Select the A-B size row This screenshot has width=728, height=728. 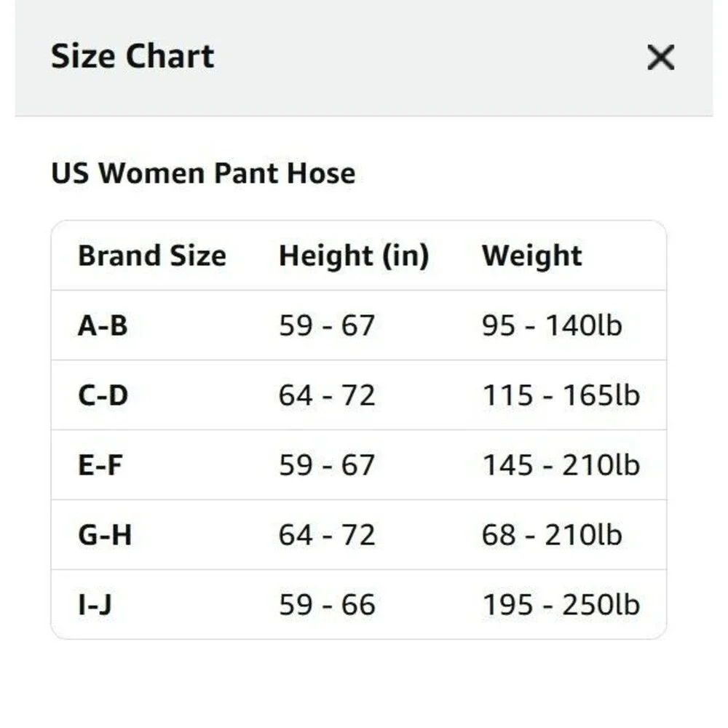[x=359, y=325]
